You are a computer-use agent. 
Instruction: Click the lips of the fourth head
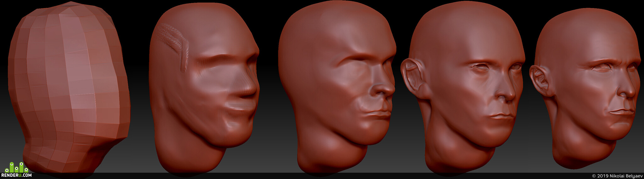click(x=502, y=116)
